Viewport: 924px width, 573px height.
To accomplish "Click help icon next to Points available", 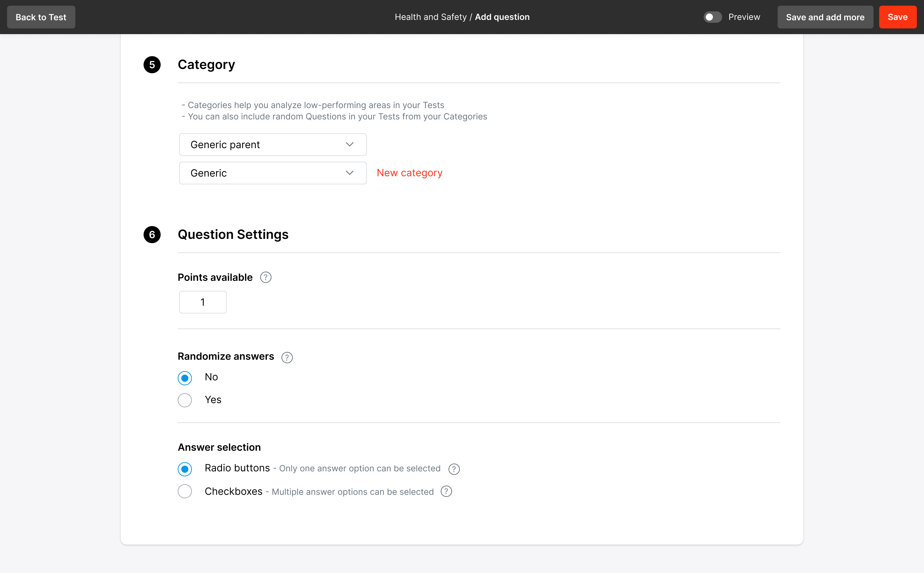I will point(266,277).
